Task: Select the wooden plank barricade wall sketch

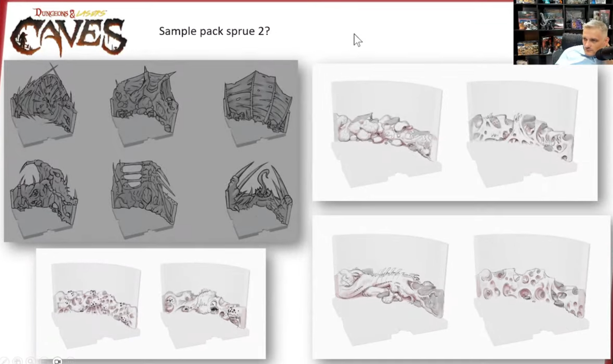Action: click(x=258, y=108)
